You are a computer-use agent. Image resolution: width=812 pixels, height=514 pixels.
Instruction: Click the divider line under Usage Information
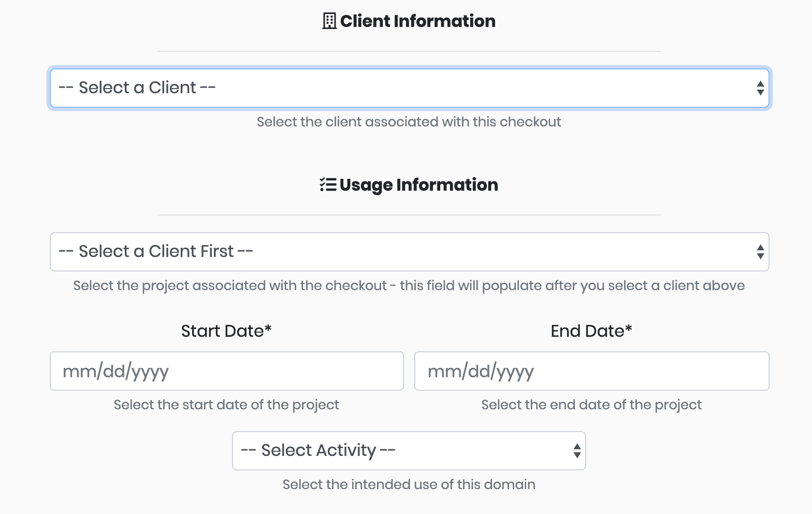(x=409, y=215)
